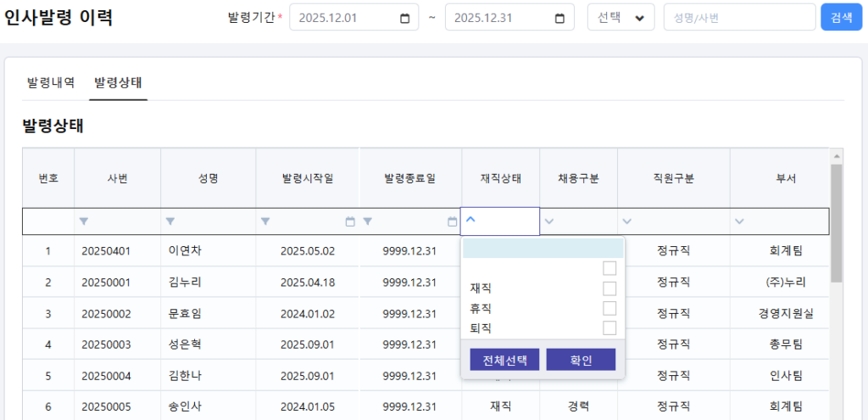This screenshot has width=868, height=420.
Task: Expand the 채용구분 filter dropdown
Action: click(x=549, y=221)
